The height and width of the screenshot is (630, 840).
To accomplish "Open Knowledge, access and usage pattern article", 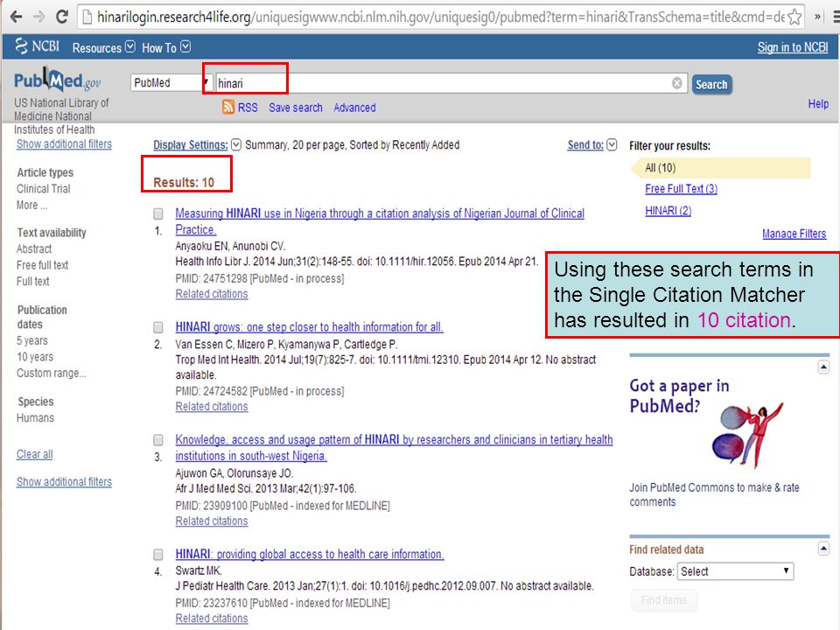I will [394, 447].
